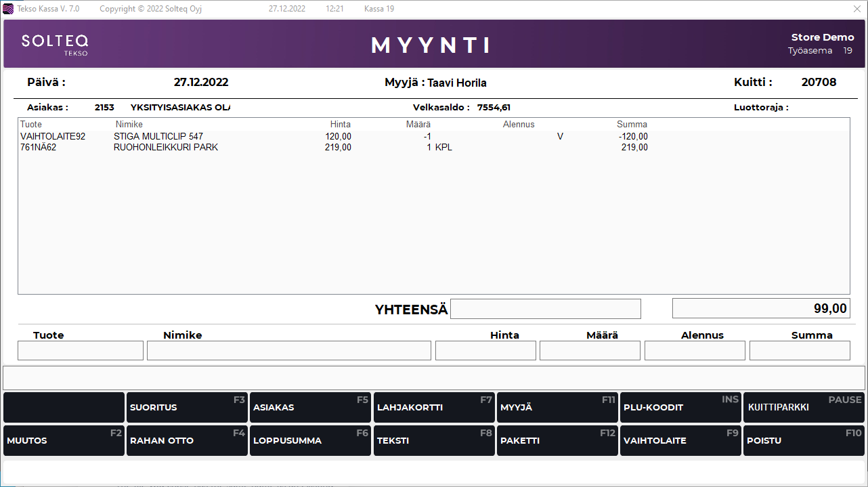
Task: Select the STIGA MULTICLIP 547 row
Action: pos(158,137)
